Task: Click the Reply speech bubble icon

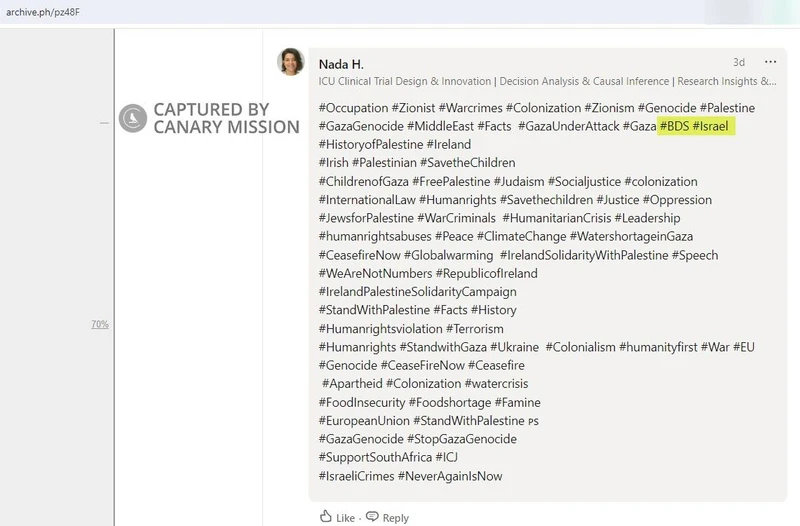Action: coord(372,517)
